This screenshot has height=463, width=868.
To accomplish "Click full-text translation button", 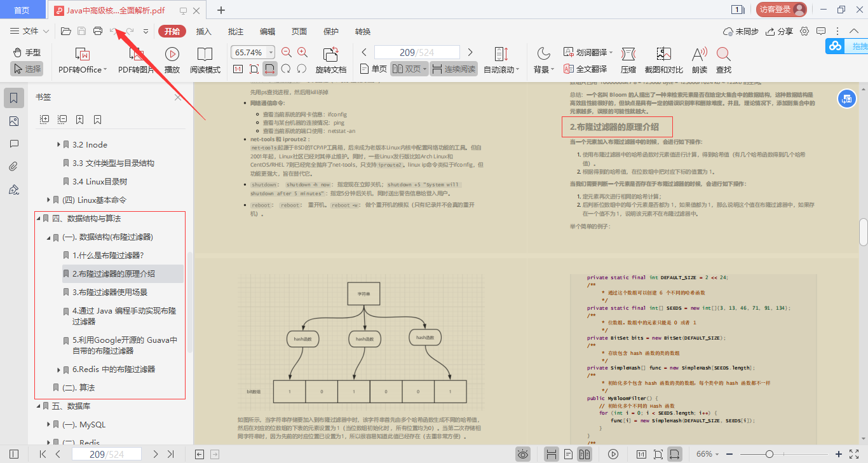I will tap(585, 69).
